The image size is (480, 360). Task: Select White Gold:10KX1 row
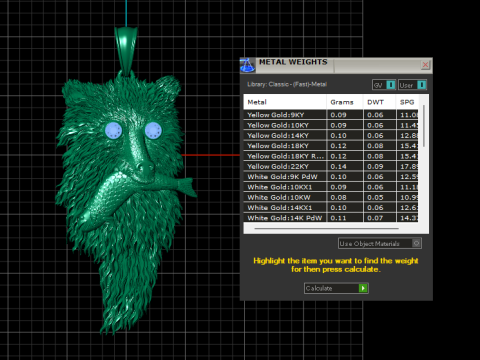point(331,187)
